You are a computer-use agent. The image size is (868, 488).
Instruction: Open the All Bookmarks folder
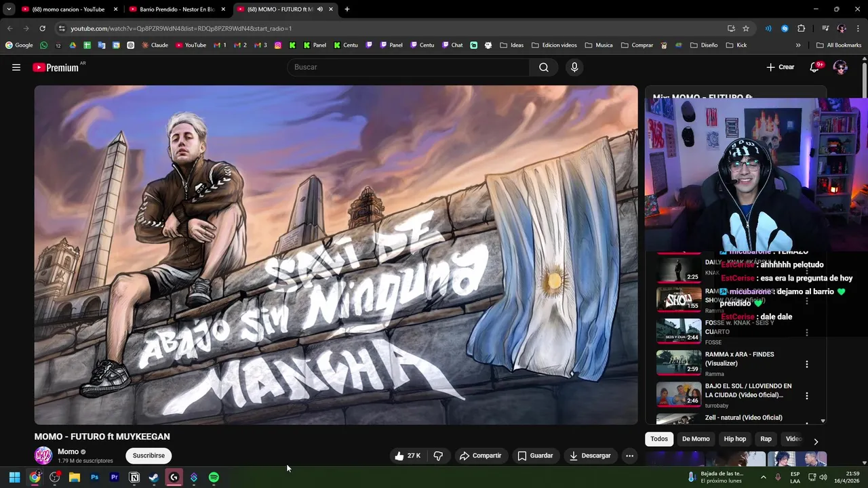point(839,45)
